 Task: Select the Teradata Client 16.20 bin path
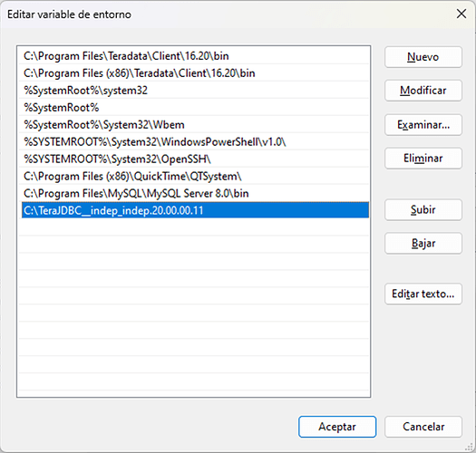click(x=195, y=56)
